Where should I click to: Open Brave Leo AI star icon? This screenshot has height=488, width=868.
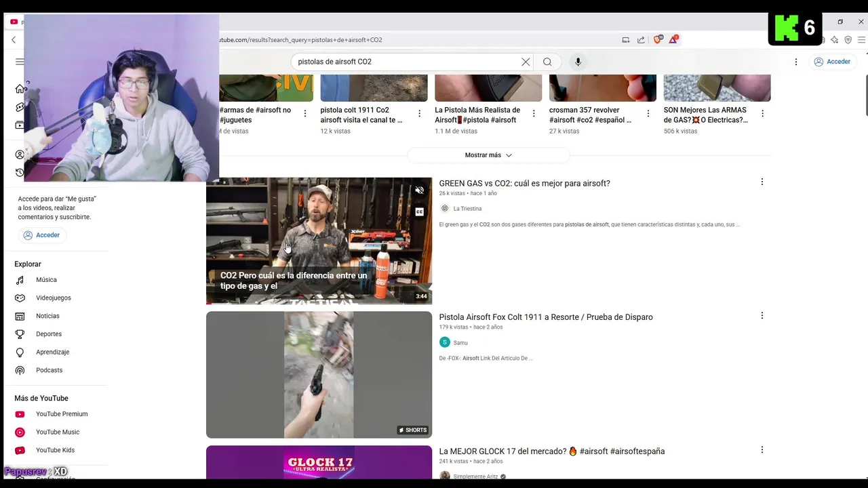tap(834, 40)
